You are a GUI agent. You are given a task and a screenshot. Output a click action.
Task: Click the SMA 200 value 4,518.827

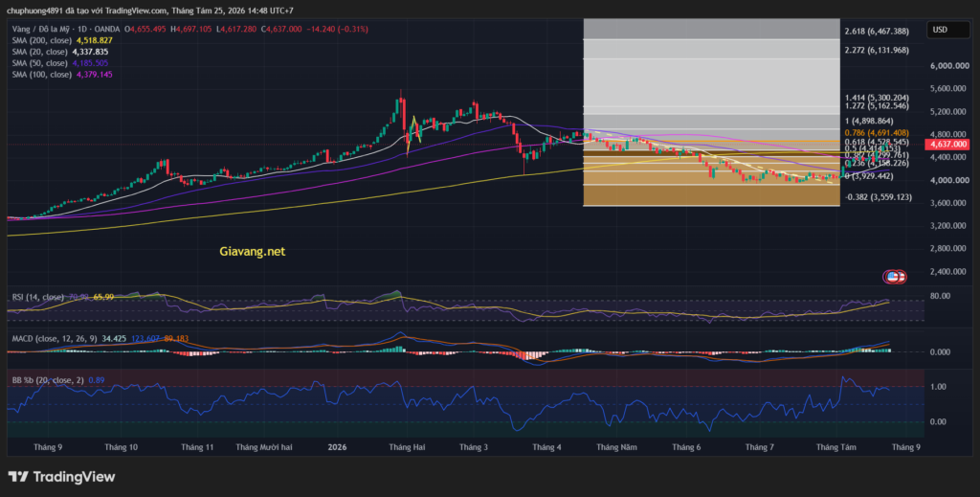tap(95, 40)
